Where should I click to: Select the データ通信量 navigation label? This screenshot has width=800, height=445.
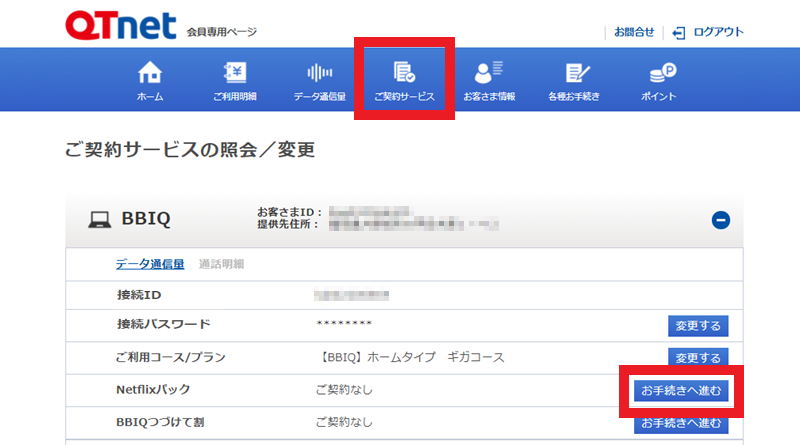[320, 96]
